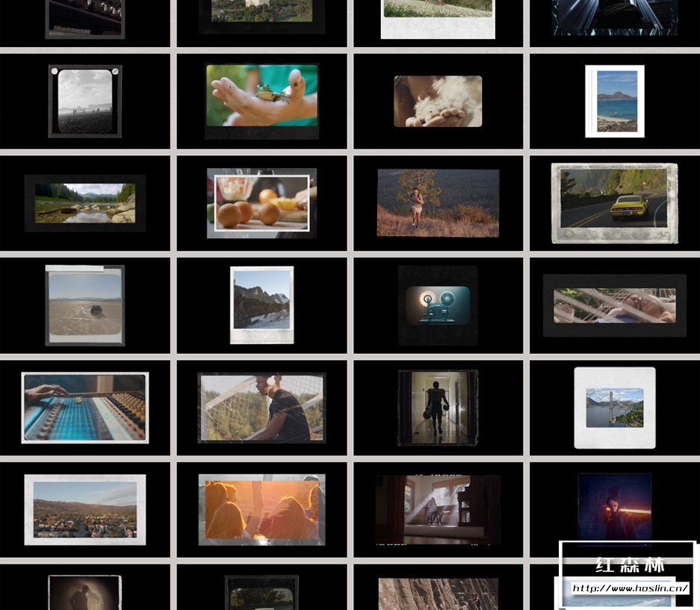Open the rocky mountain polaroid thumbnail
The width and height of the screenshot is (700, 610).
click(x=261, y=305)
